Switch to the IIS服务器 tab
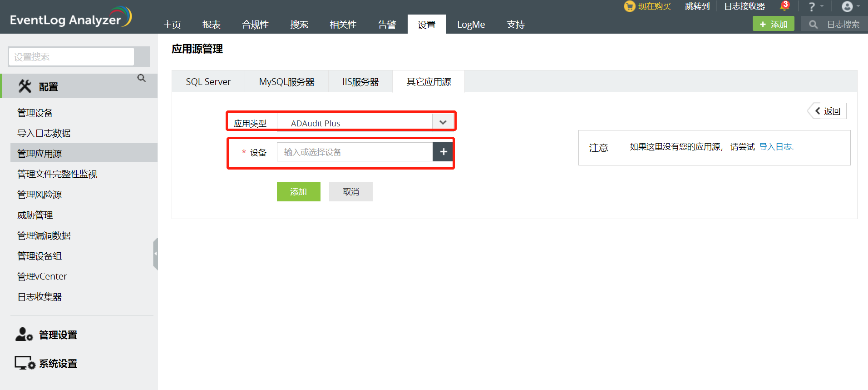Screen dimensions: 868x390 (360, 82)
